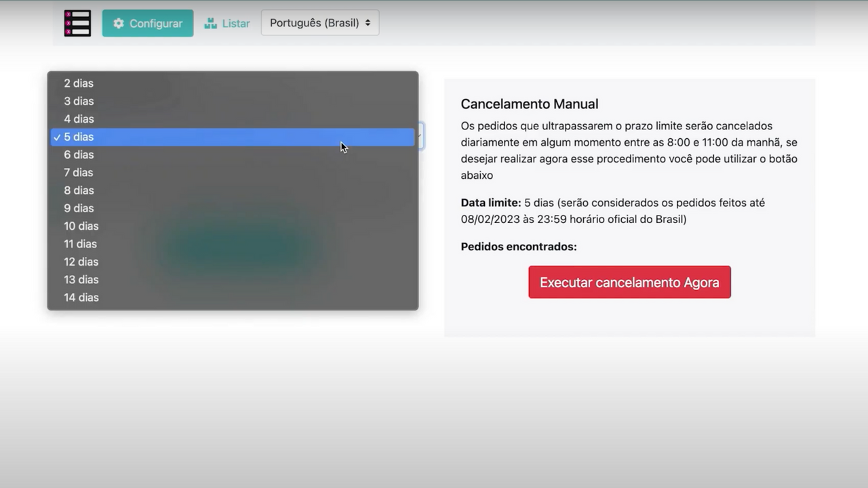Select the 9 dias entry
Screen dimensions: 868x488
(233, 208)
